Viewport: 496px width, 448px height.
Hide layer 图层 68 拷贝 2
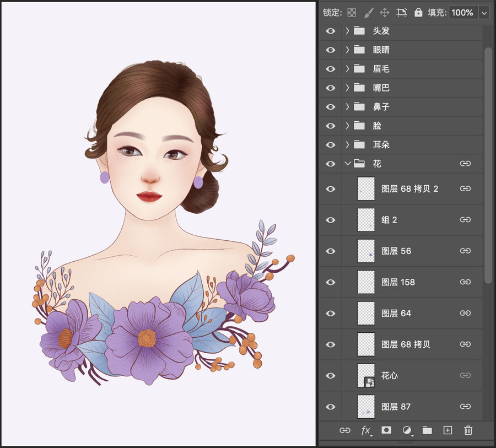point(331,189)
